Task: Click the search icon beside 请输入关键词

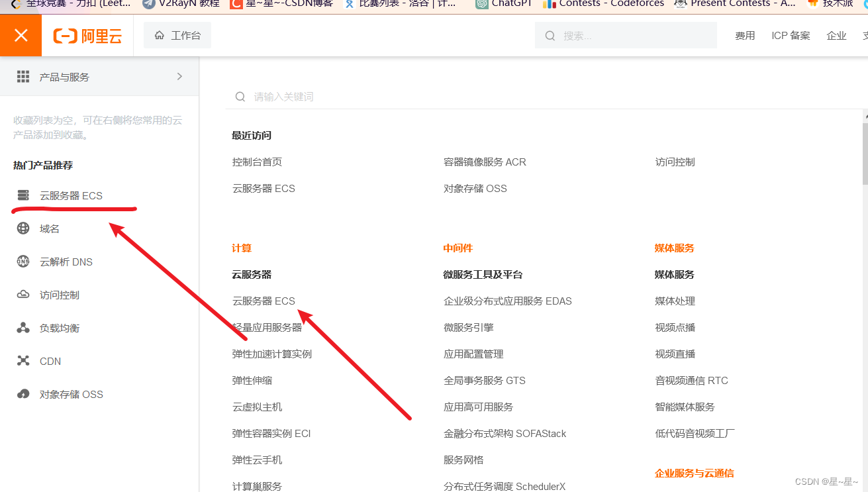Action: point(240,97)
